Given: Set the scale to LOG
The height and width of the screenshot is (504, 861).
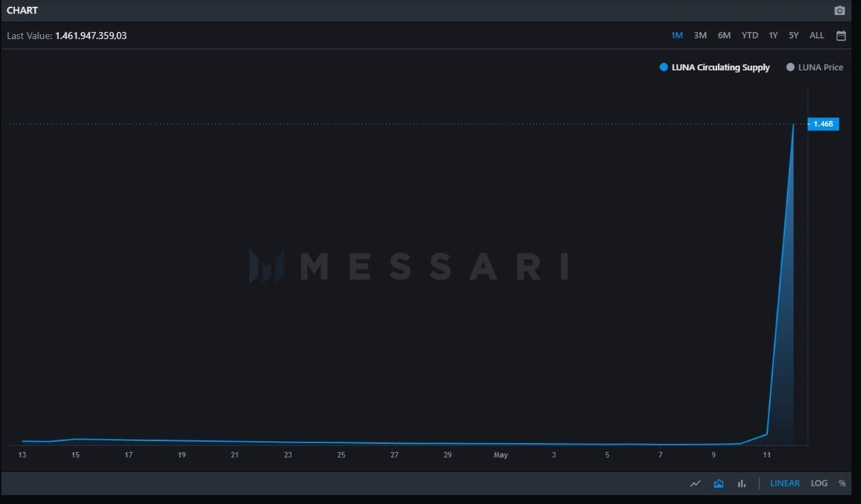Looking at the screenshot, I should pyautogui.click(x=819, y=483).
